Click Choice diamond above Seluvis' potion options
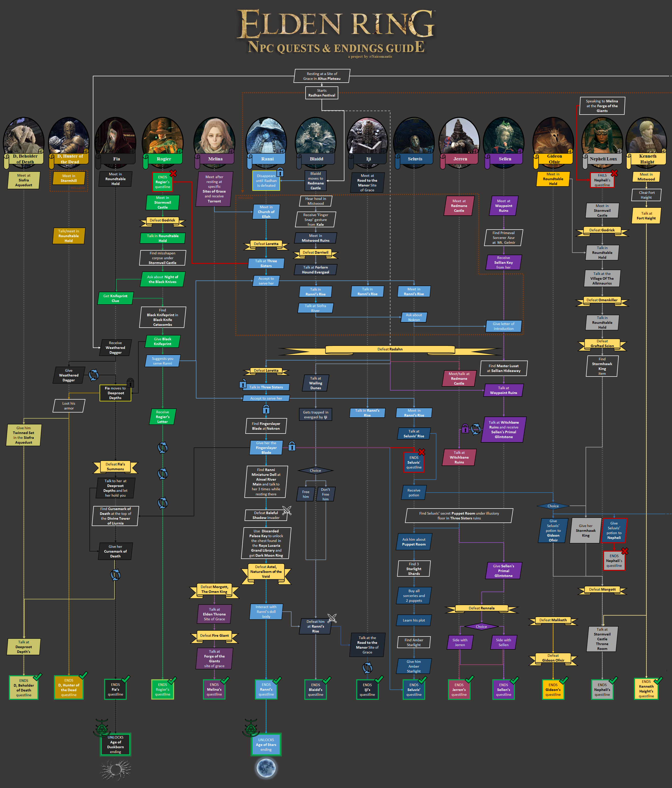672x788 pixels. pos(553,506)
